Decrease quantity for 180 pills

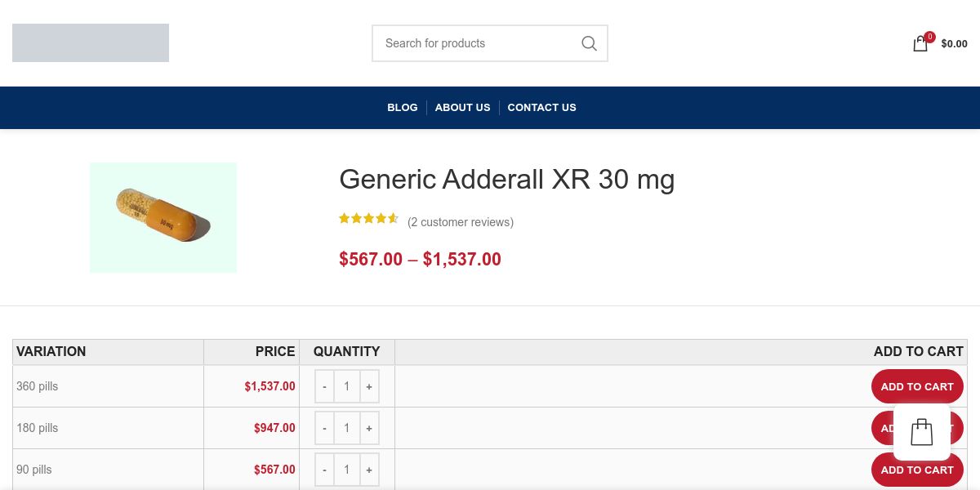tap(324, 428)
